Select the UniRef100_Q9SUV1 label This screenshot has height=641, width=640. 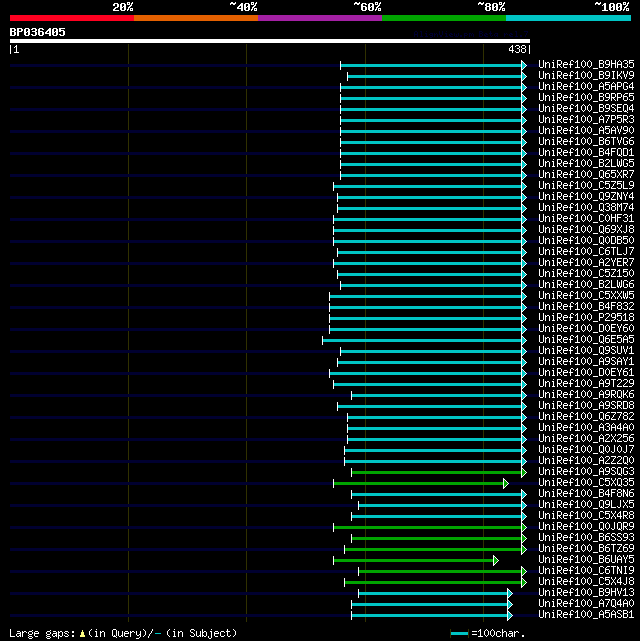coord(586,351)
